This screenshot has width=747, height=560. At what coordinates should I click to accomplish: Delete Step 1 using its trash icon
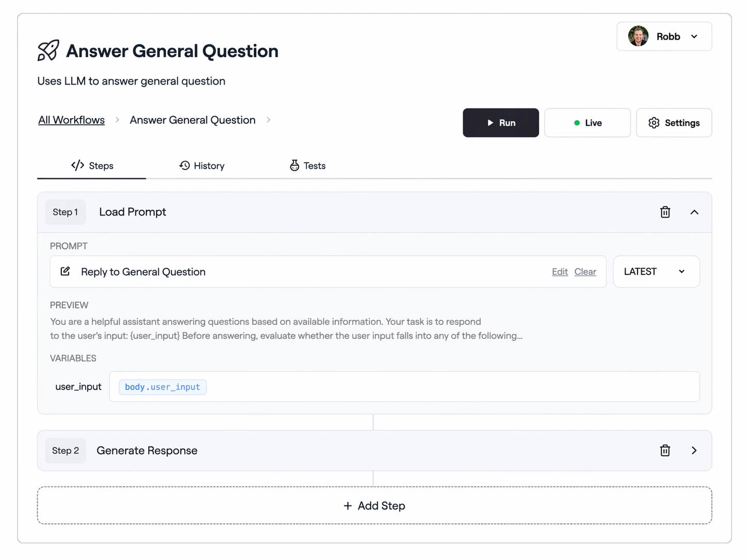665,212
